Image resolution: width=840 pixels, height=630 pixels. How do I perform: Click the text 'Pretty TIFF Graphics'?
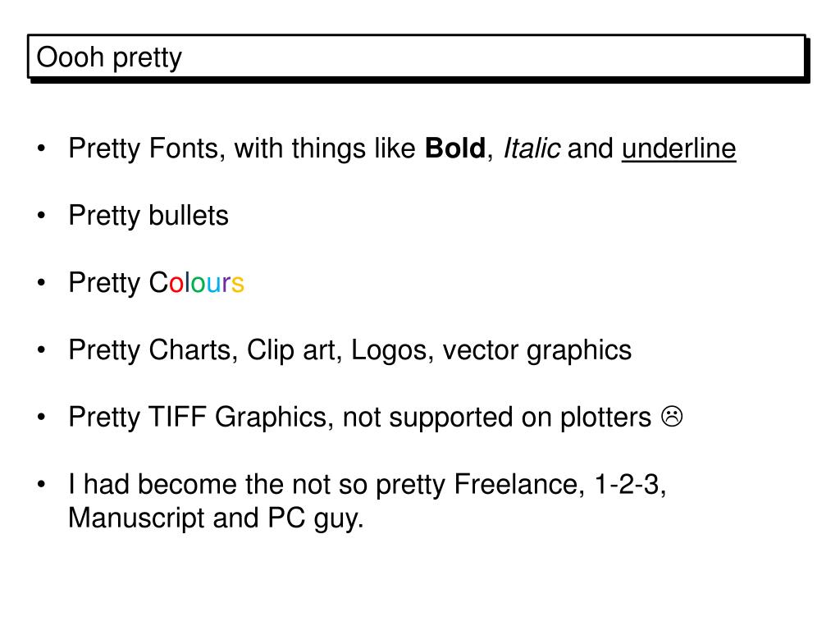point(198,418)
